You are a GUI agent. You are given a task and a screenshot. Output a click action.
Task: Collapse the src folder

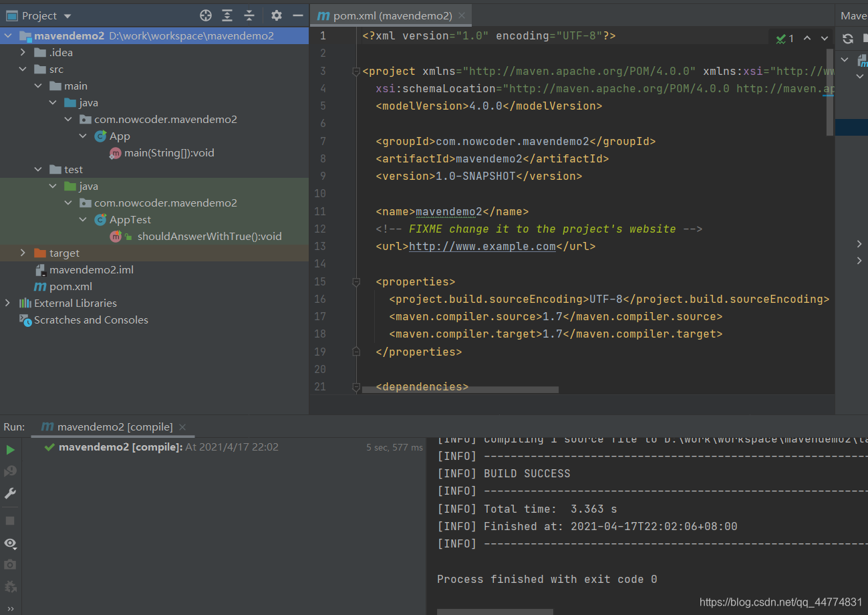[23, 69]
